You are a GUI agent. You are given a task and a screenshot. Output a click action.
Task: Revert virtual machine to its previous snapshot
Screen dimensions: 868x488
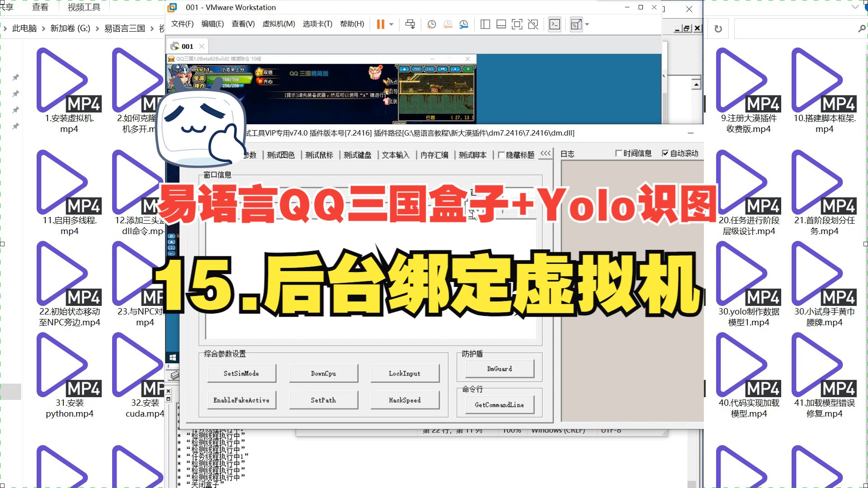coord(448,24)
